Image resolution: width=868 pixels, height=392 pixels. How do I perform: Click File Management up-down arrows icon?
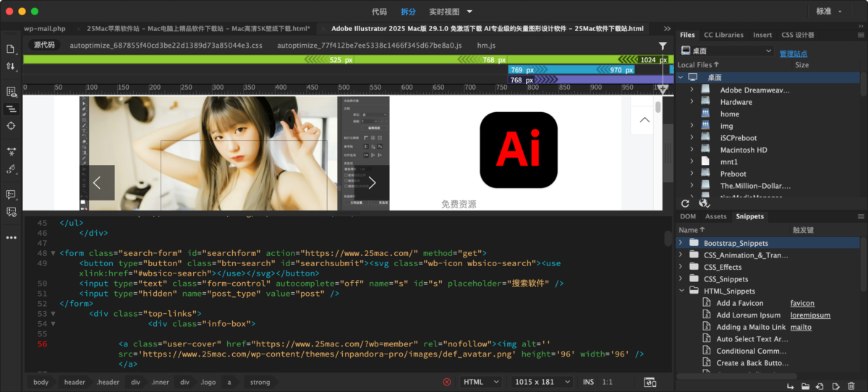click(x=11, y=66)
